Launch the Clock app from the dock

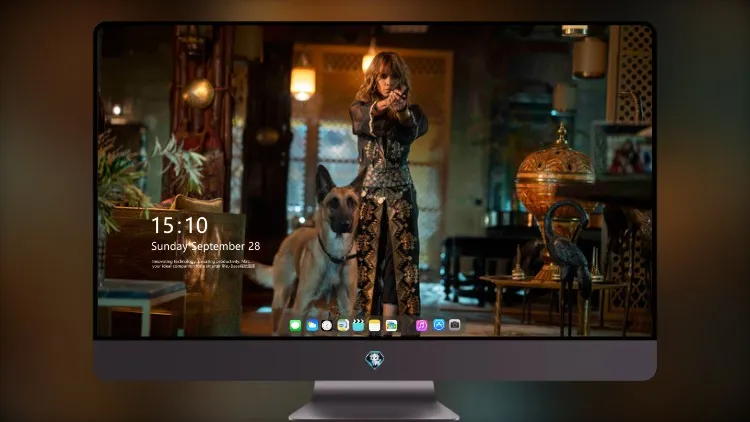[327, 326]
